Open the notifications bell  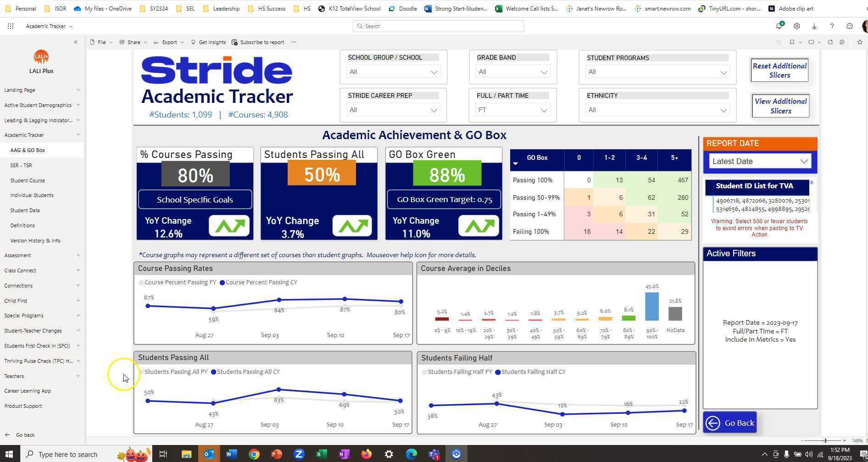pyautogui.click(x=779, y=26)
